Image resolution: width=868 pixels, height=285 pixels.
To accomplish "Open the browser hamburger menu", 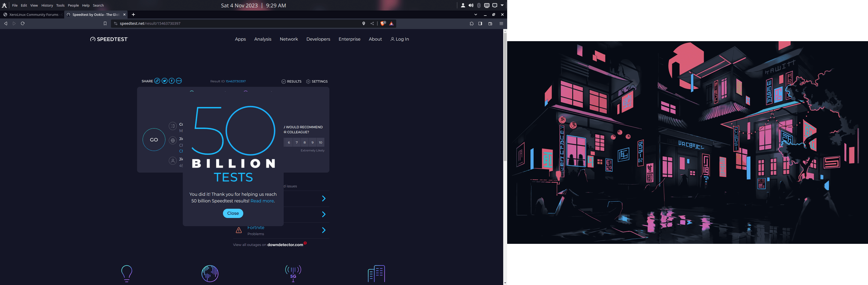I will (501, 23).
